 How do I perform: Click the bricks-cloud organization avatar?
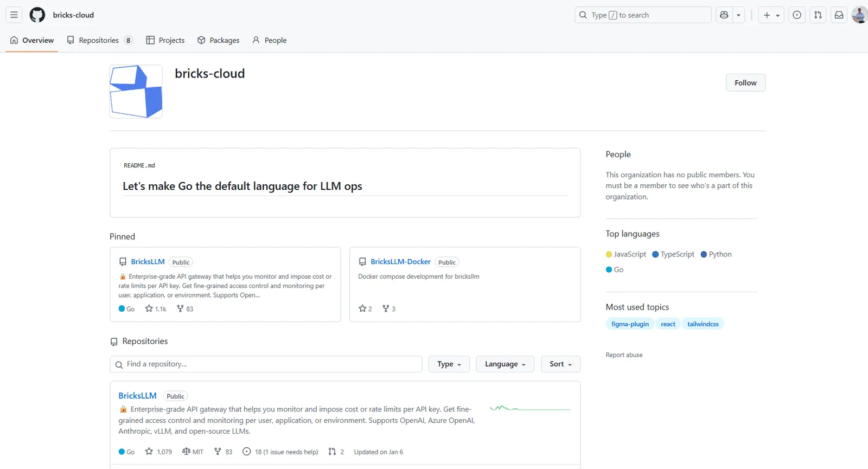coord(136,92)
